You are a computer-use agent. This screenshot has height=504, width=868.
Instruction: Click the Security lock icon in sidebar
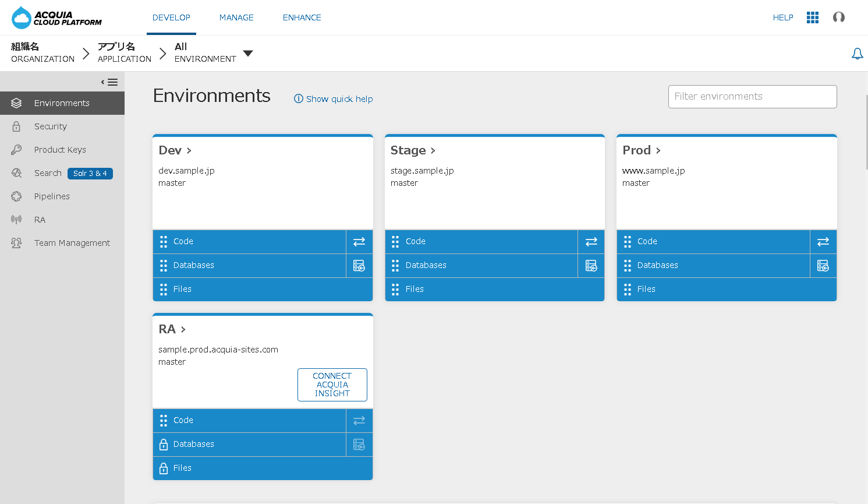coord(16,126)
